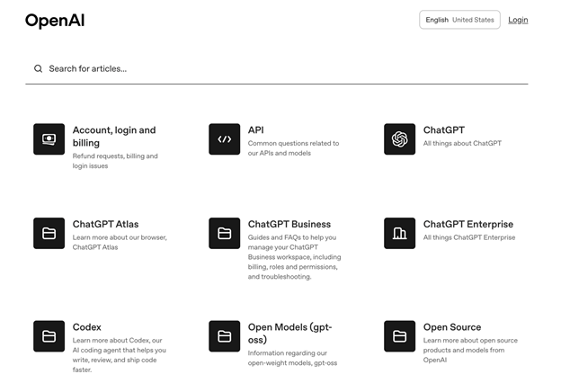
Task: Click the Login link
Action: click(x=518, y=20)
